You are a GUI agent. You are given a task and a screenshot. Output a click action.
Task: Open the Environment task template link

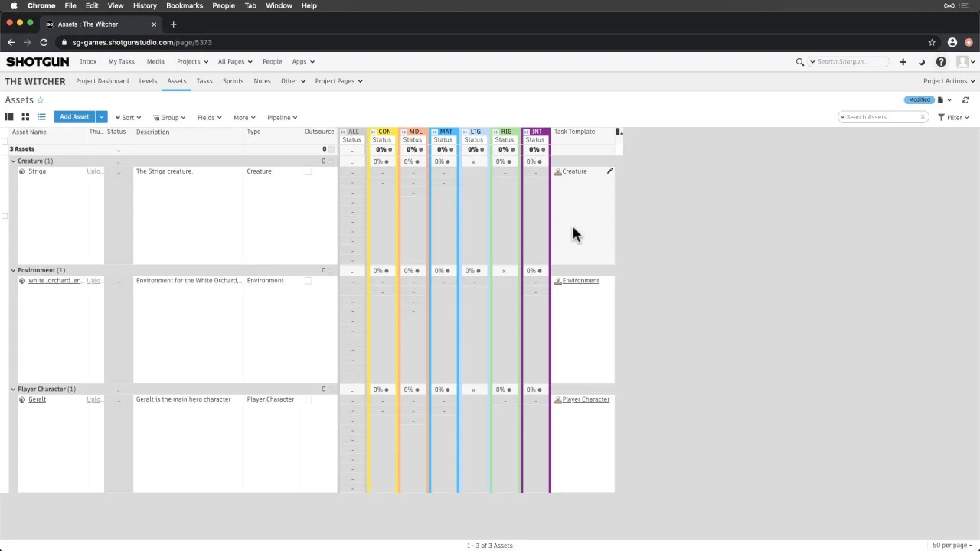pyautogui.click(x=580, y=281)
